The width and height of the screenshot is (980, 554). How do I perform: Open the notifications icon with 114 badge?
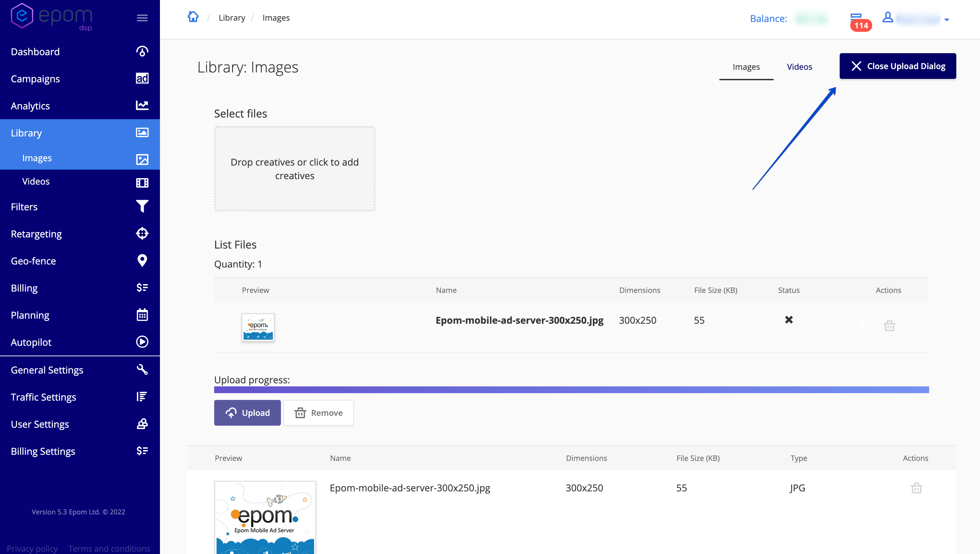[x=856, y=19]
